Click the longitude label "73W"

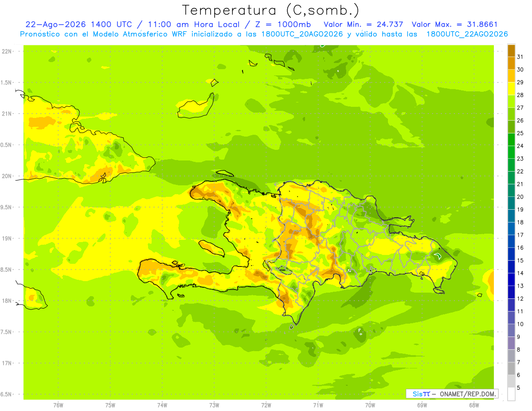click(214, 405)
